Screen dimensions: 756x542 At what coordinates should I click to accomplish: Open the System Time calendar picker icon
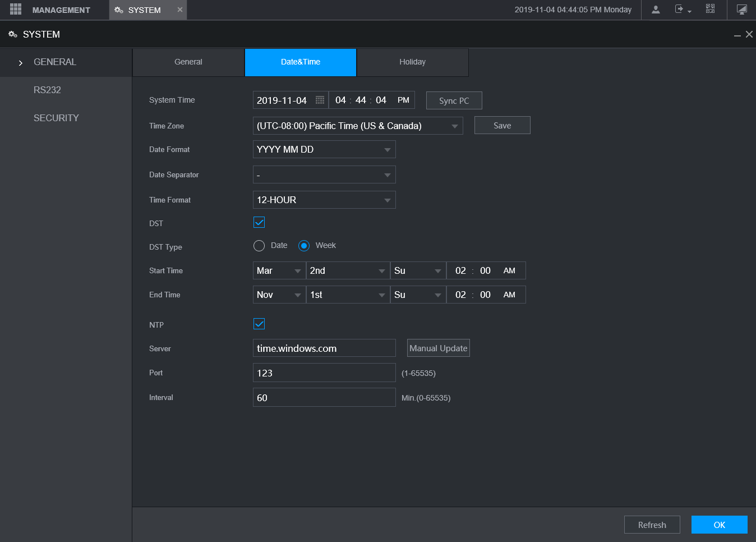pyautogui.click(x=320, y=100)
